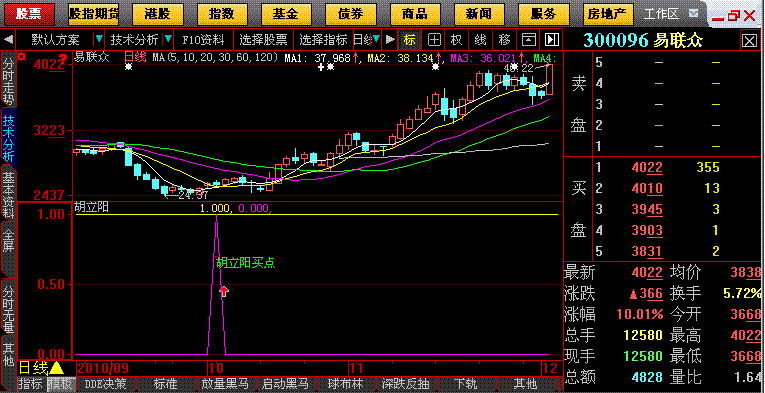The image size is (765, 393).
Task: Click the F10资料 button
Action: (x=203, y=39)
